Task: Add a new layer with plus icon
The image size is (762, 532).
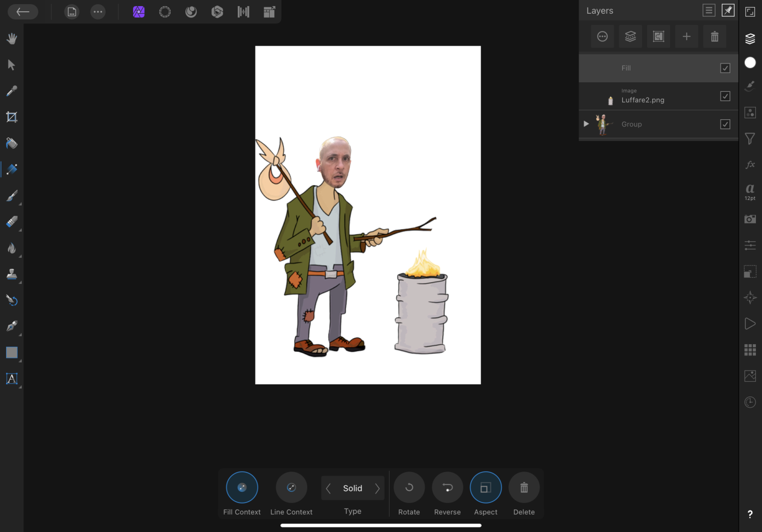Action: (686, 37)
